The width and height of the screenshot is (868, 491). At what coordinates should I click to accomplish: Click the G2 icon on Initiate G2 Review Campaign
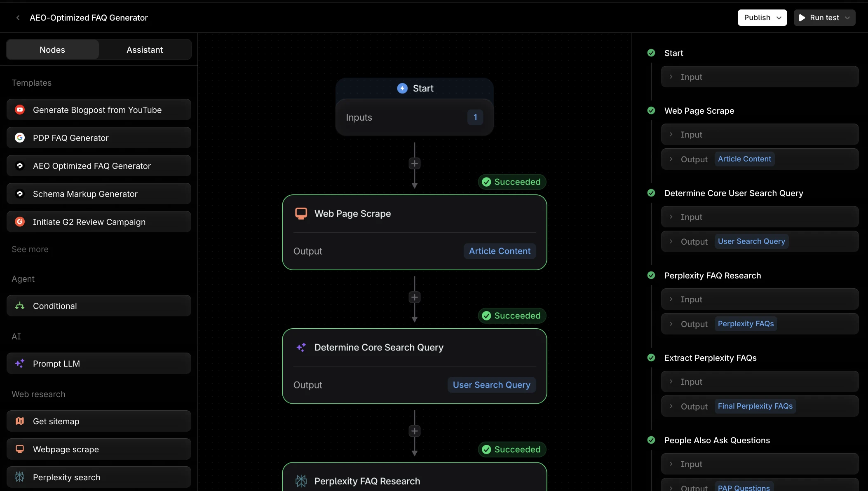[20, 222]
